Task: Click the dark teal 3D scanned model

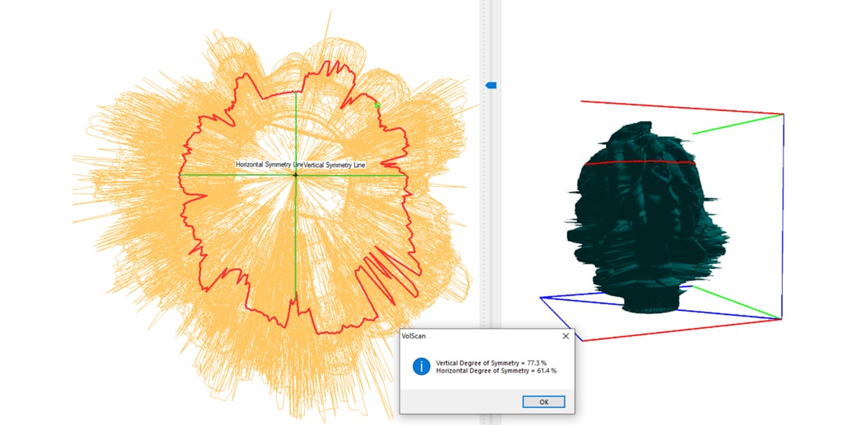Action: point(649,227)
